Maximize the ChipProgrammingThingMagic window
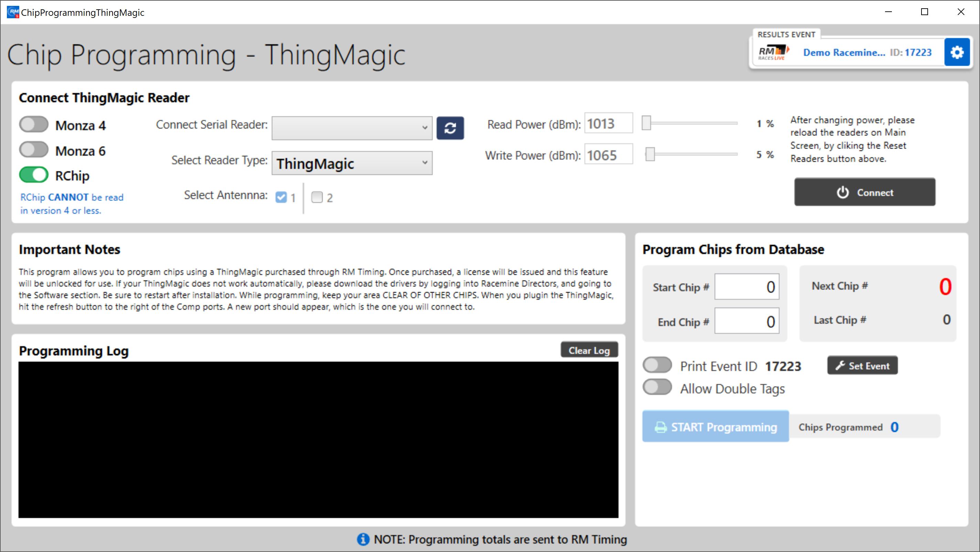 point(925,12)
